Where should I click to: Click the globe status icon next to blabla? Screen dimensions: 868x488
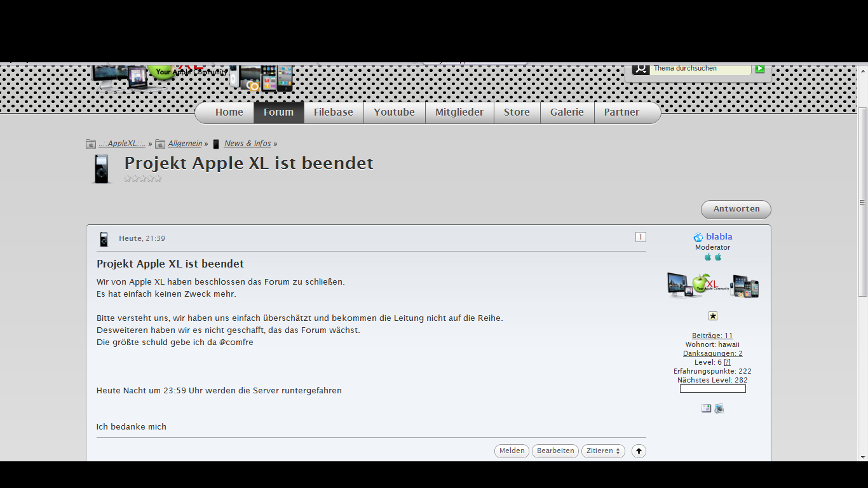698,237
